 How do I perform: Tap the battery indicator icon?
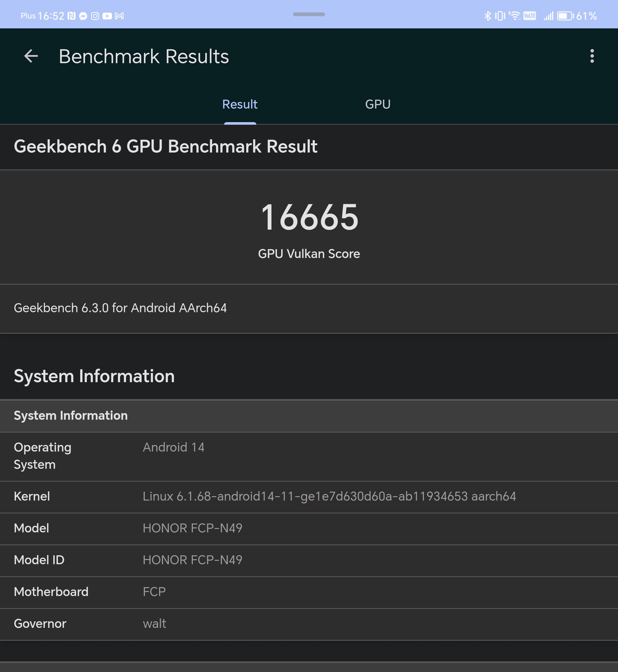565,16
